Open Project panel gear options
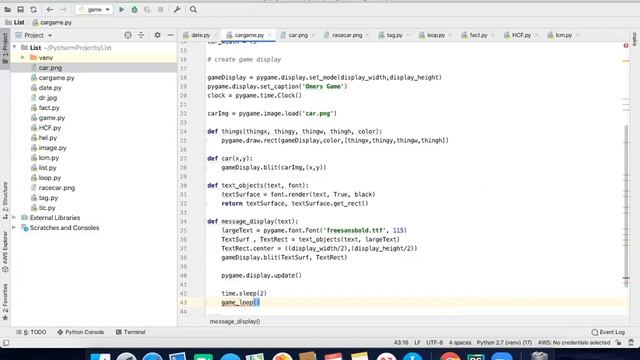This screenshot has height=360, width=640. point(158,35)
